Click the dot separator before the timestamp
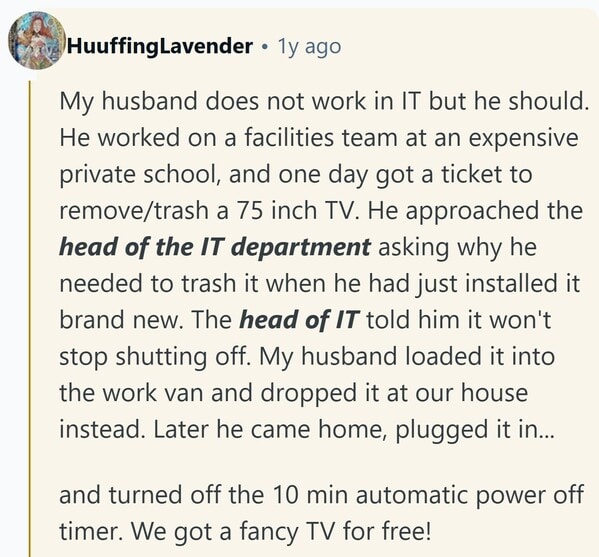 click(x=265, y=47)
